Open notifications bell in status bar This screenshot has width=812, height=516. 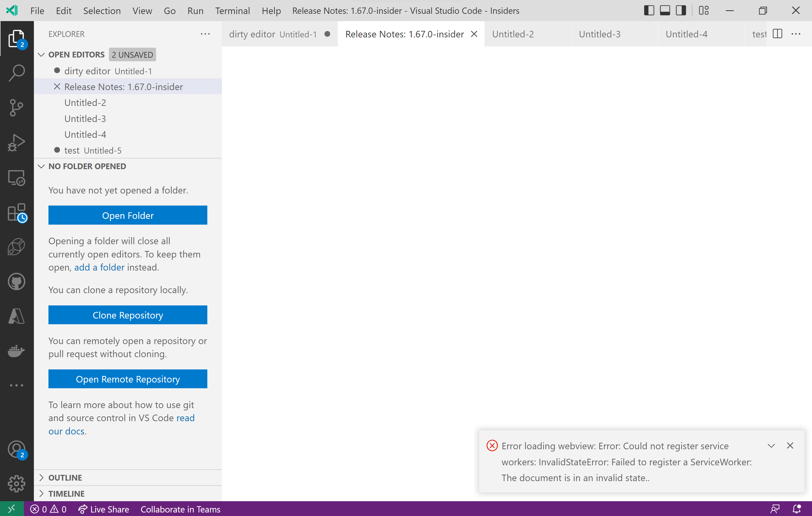796,509
